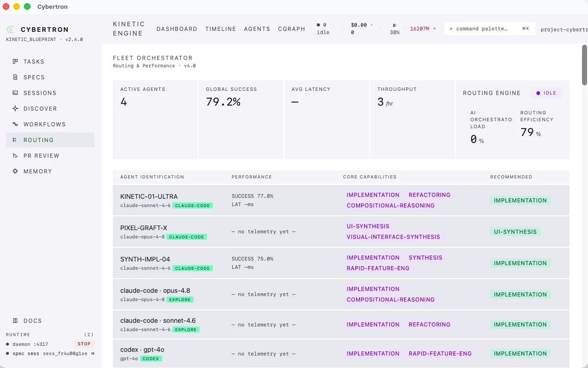588x368 pixels.
Task: Toggle the routing engine IDLE status badge
Action: tap(546, 93)
